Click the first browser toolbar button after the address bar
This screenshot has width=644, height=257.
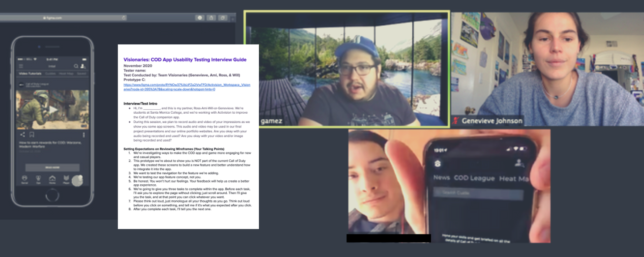pyautogui.click(x=200, y=18)
